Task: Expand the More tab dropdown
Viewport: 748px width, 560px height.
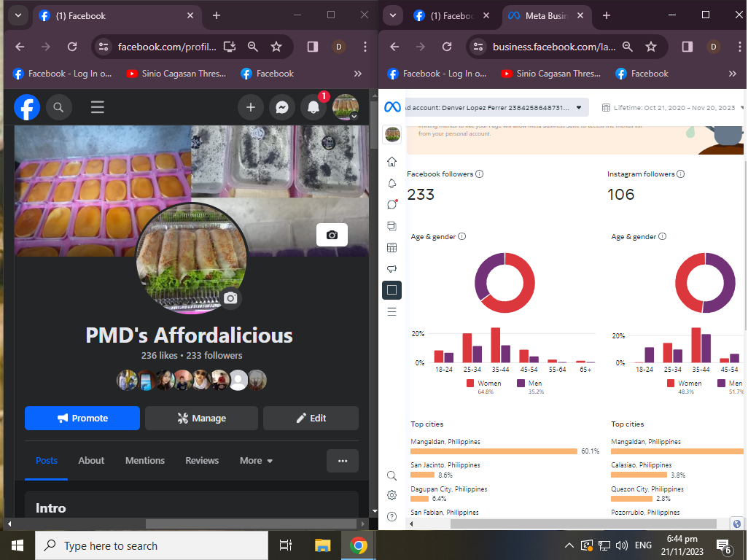Action: pyautogui.click(x=256, y=460)
